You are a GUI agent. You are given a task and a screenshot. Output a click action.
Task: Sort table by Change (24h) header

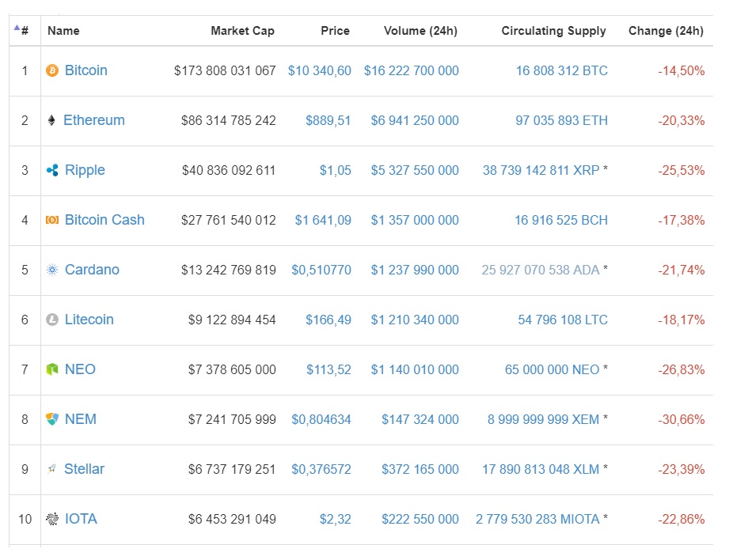(x=666, y=31)
